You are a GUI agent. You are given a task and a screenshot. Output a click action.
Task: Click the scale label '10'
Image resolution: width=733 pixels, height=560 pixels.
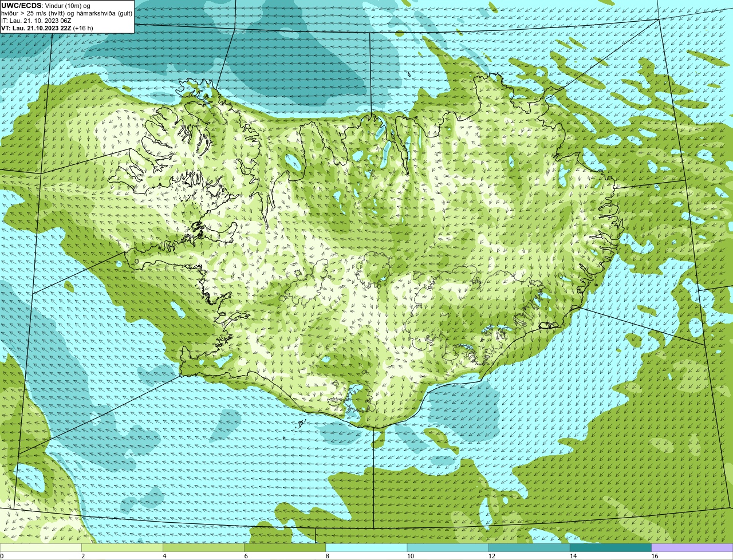410,556
